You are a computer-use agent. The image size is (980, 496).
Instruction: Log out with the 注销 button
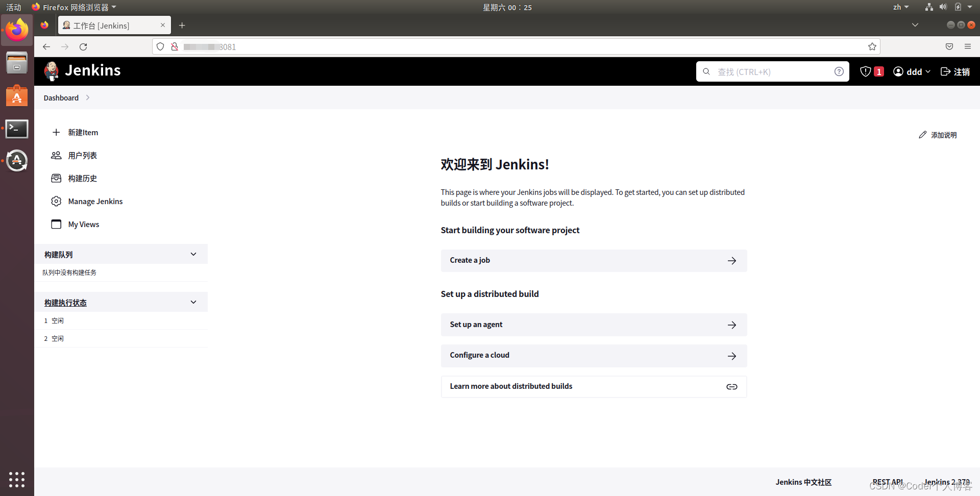click(x=955, y=71)
